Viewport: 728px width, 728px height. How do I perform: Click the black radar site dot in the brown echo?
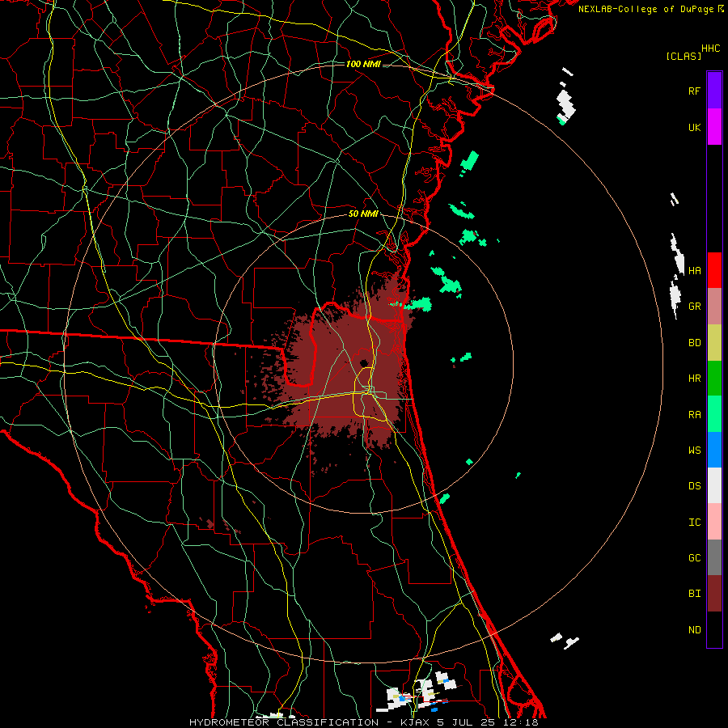point(363,363)
